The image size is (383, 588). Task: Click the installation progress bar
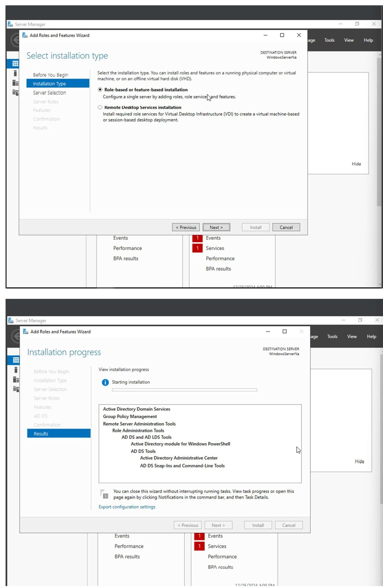[184, 390]
